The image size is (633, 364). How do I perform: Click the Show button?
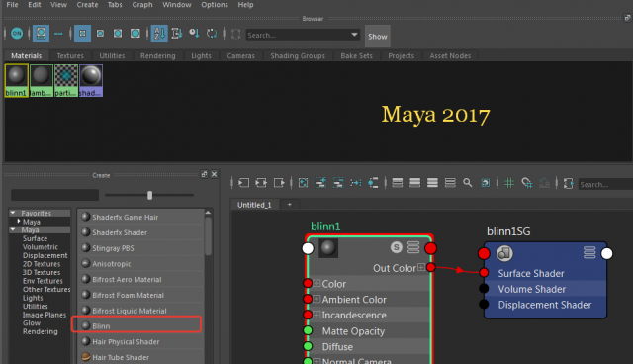(378, 37)
